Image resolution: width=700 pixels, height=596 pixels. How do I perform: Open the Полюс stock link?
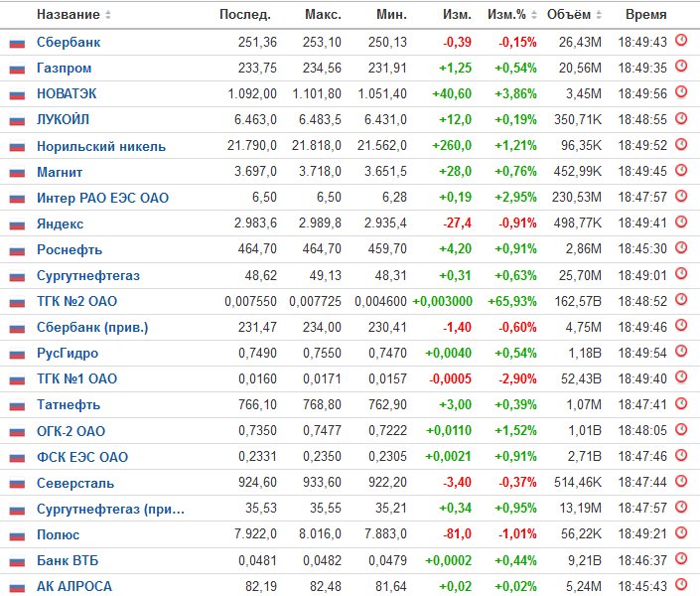(58, 534)
